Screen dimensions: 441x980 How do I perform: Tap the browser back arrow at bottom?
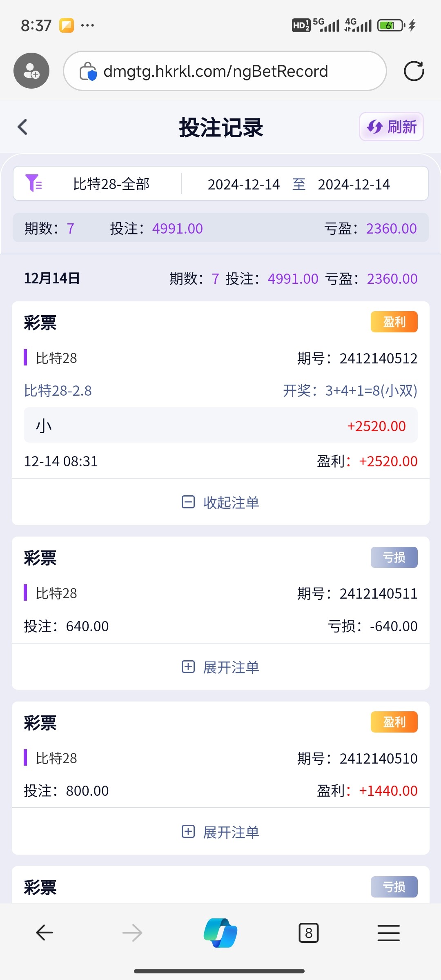45,933
